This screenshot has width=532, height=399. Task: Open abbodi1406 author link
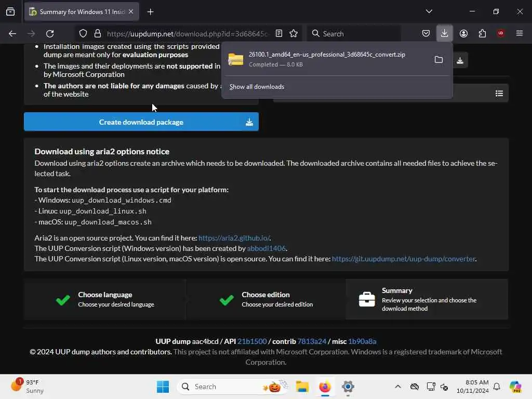click(x=267, y=248)
